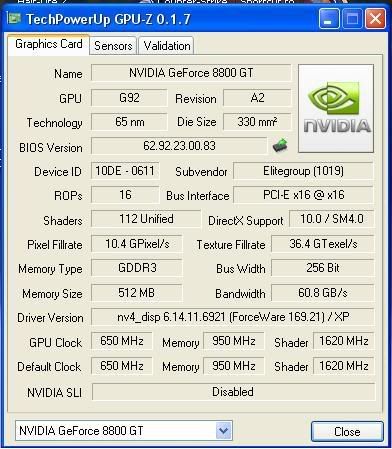The width and height of the screenshot is (392, 449).
Task: Click the "Memory Type" label
Action: click(50, 269)
